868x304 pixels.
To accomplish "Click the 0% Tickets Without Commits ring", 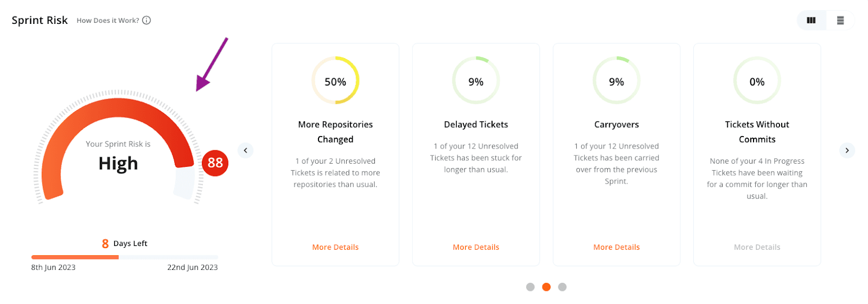I will 757,81.
